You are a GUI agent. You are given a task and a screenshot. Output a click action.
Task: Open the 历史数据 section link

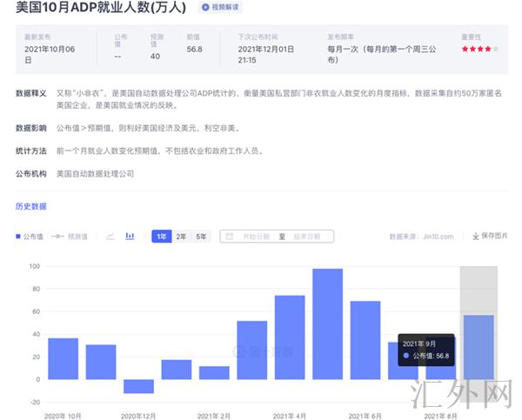coord(30,206)
